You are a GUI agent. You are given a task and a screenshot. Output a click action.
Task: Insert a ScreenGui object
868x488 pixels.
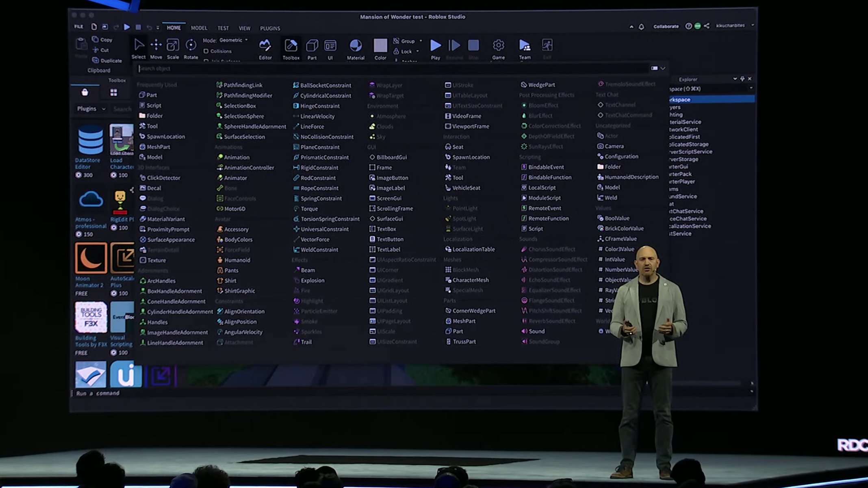pos(385,198)
